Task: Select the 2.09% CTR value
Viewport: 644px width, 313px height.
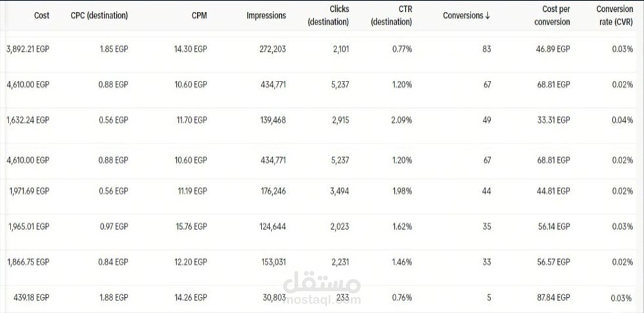Action: (x=401, y=120)
